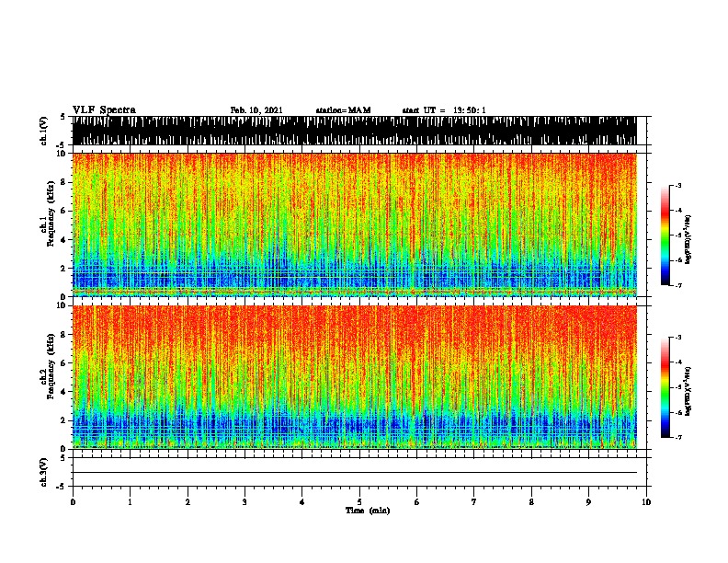The image size is (728, 563).
Task: Click the "2" kHz tick on ch.1 frequency axis
Action: [64, 268]
